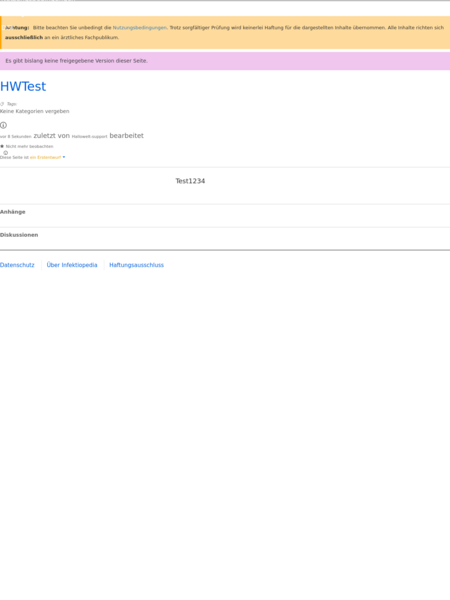Click the orange Achtung warning banner

(225, 33)
